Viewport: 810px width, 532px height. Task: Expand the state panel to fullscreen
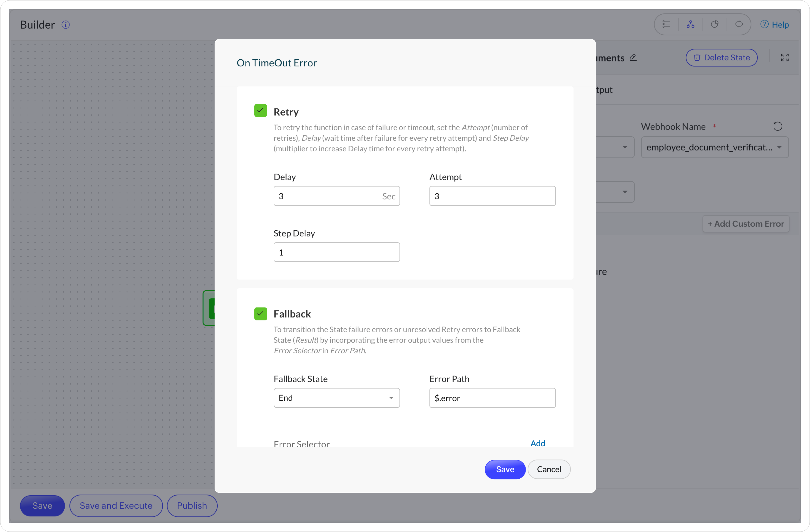[785, 58]
